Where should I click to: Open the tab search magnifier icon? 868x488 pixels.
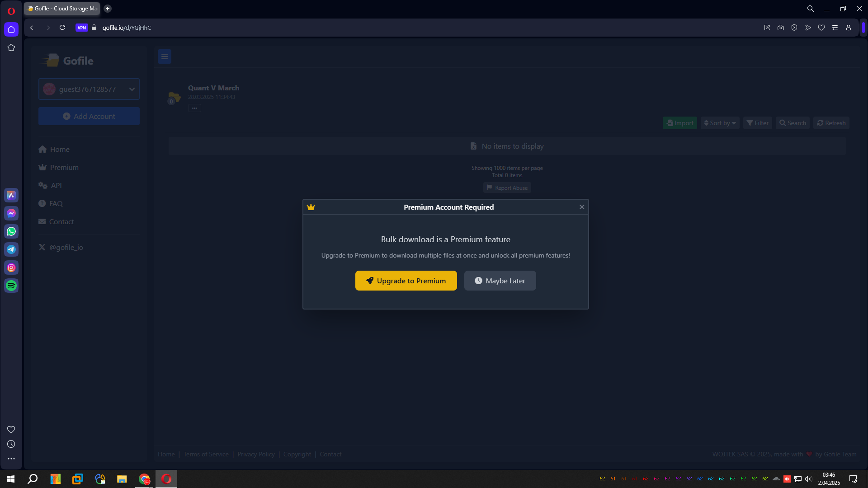click(811, 9)
